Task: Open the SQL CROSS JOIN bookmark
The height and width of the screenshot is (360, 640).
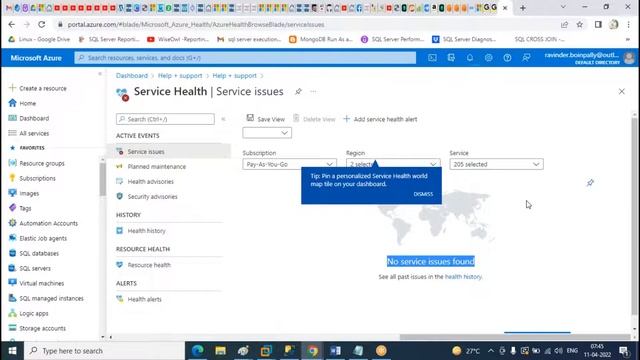Action: 539,39
